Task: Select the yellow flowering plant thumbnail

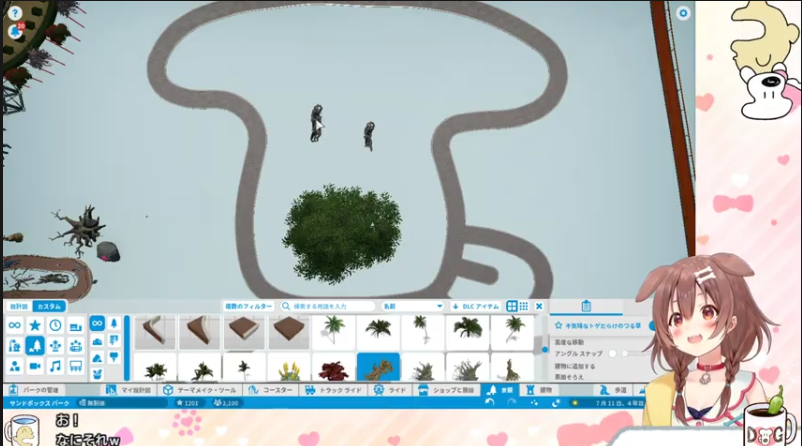Action: [x=288, y=368]
